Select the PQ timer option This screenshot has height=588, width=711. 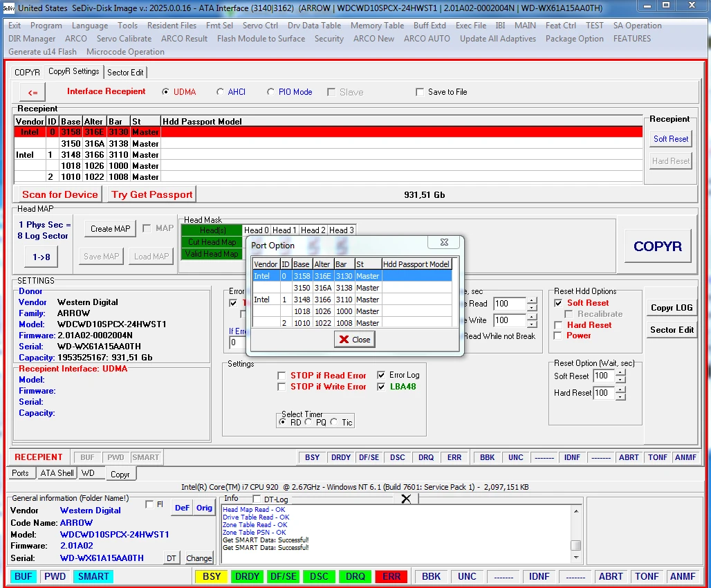(308, 423)
